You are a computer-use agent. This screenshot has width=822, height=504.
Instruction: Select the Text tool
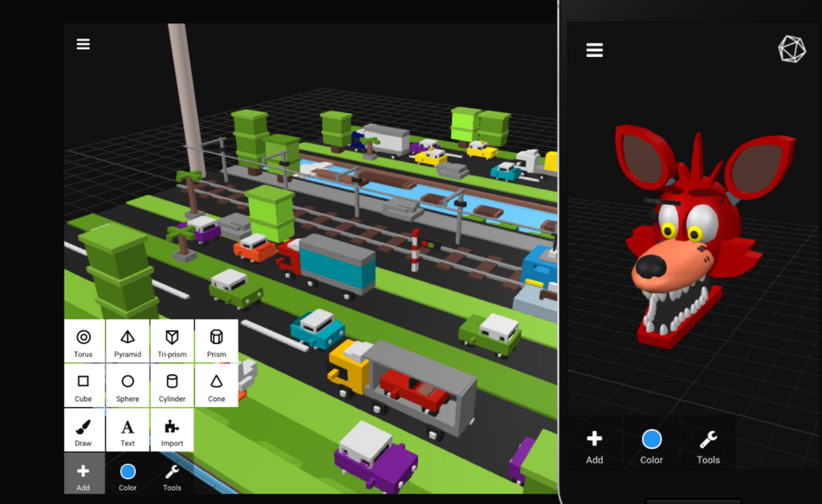tap(128, 431)
